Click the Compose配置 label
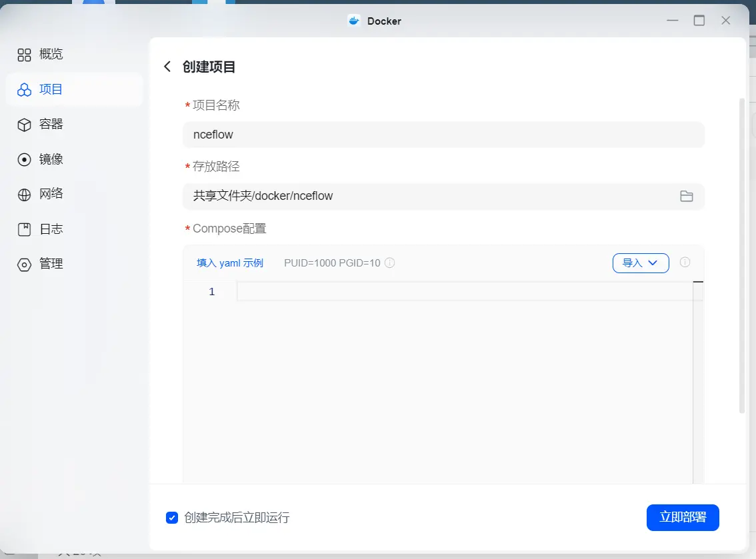756x559 pixels. pos(229,229)
